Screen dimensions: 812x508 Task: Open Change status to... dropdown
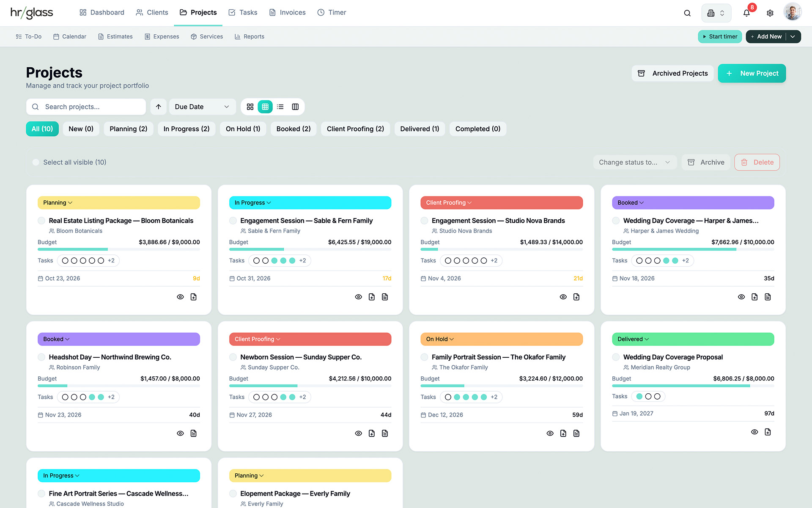pyautogui.click(x=635, y=162)
